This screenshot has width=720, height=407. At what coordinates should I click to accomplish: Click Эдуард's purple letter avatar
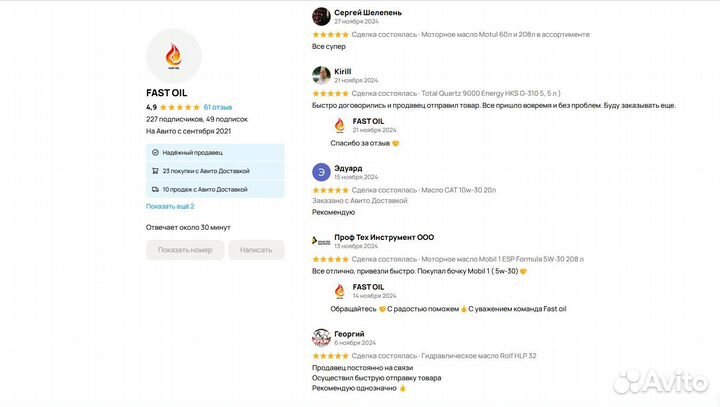(321, 172)
